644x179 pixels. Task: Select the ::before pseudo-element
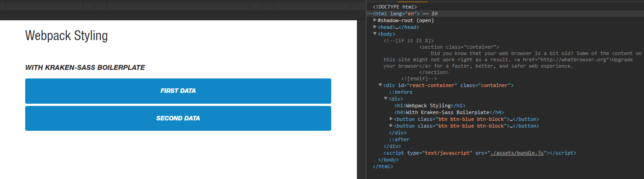(x=401, y=92)
